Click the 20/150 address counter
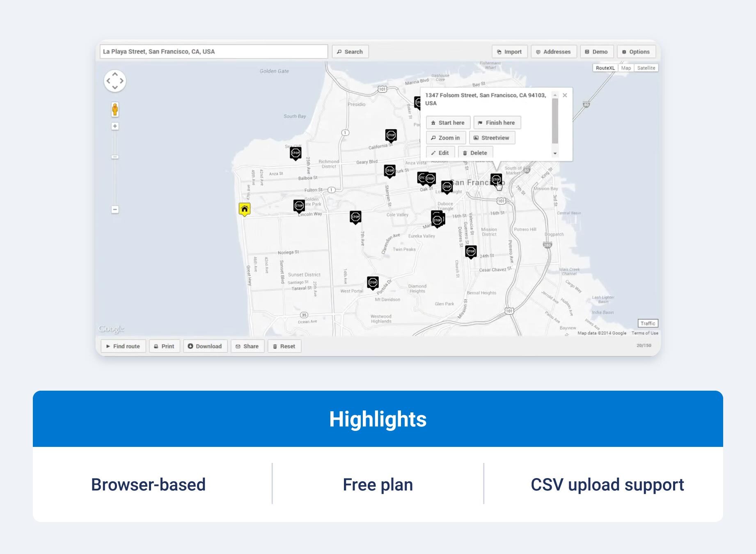This screenshot has width=756, height=554. (x=644, y=346)
